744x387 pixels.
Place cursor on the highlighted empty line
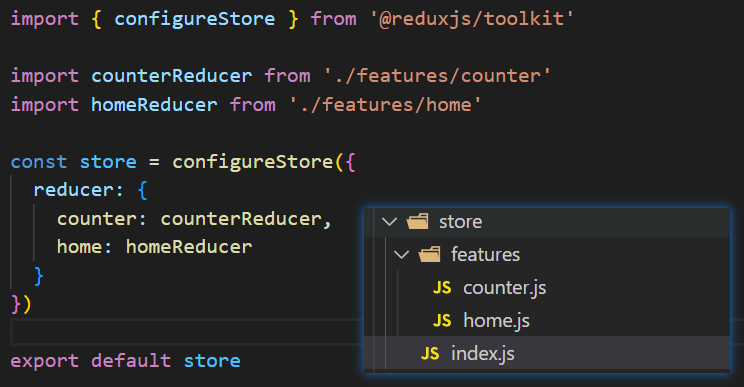187,332
